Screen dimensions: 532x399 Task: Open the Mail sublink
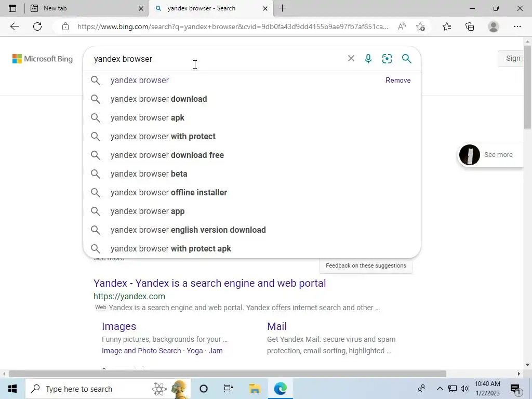click(x=277, y=326)
